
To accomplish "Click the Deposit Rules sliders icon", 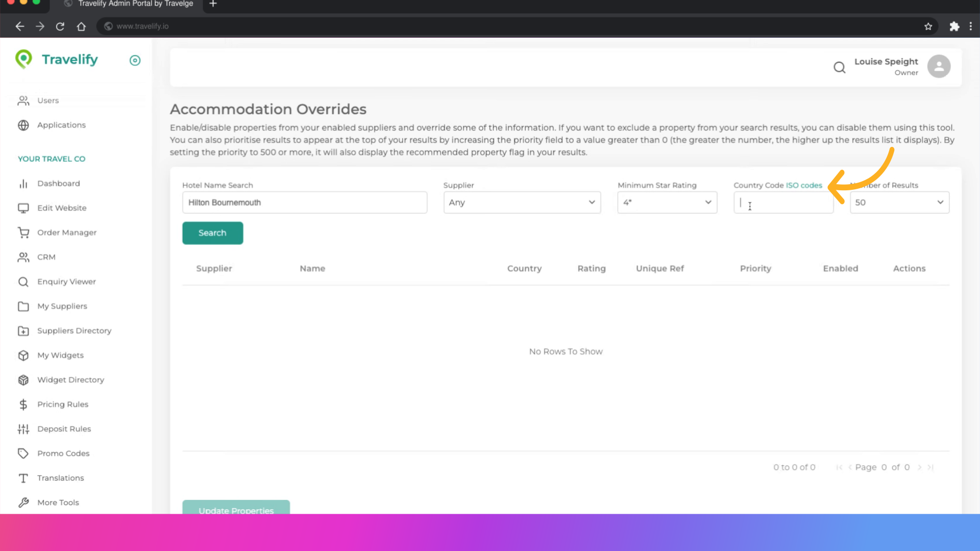I will 23,429.
